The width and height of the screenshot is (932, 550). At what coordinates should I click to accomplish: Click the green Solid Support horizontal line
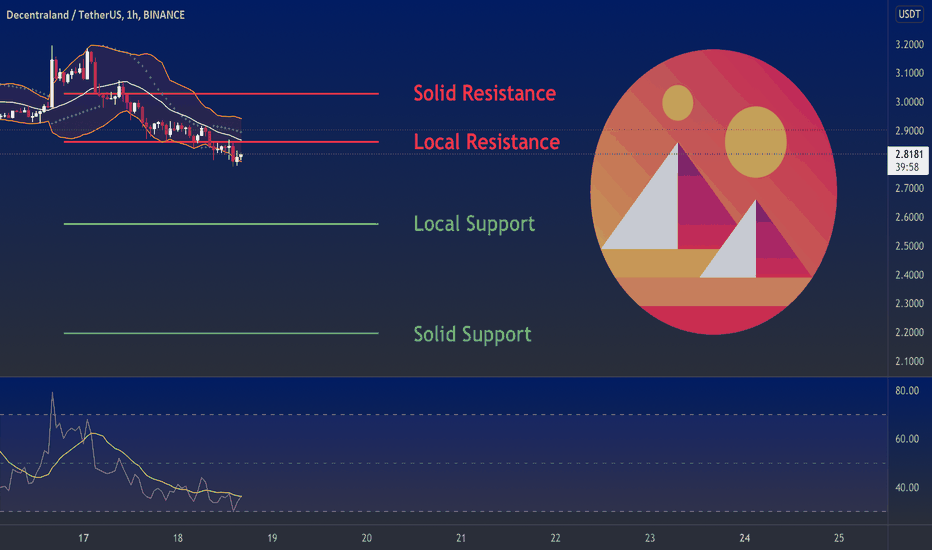250,333
